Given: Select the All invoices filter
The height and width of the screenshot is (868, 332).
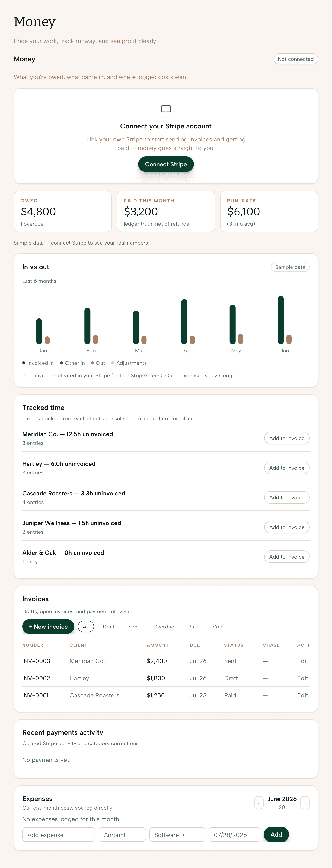Looking at the screenshot, I should point(86,627).
